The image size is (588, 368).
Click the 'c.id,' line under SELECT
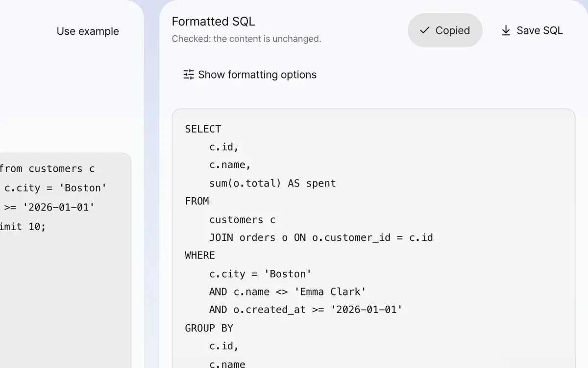tap(224, 147)
